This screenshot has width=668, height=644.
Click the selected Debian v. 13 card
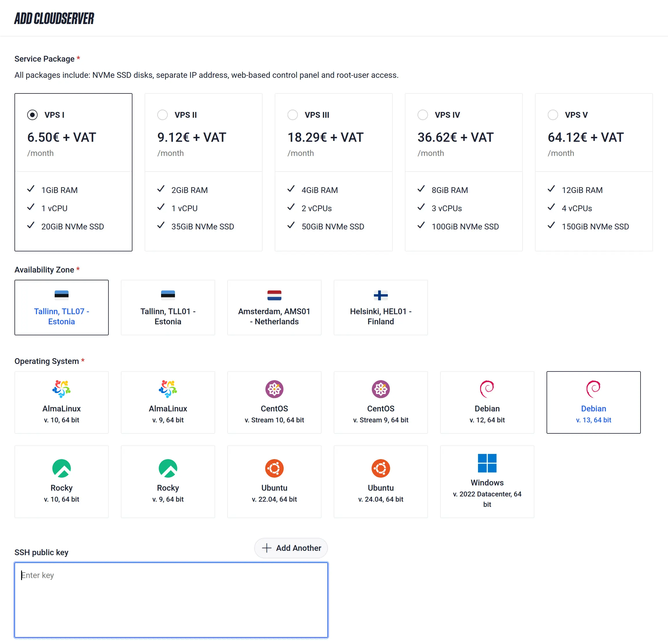593,402
